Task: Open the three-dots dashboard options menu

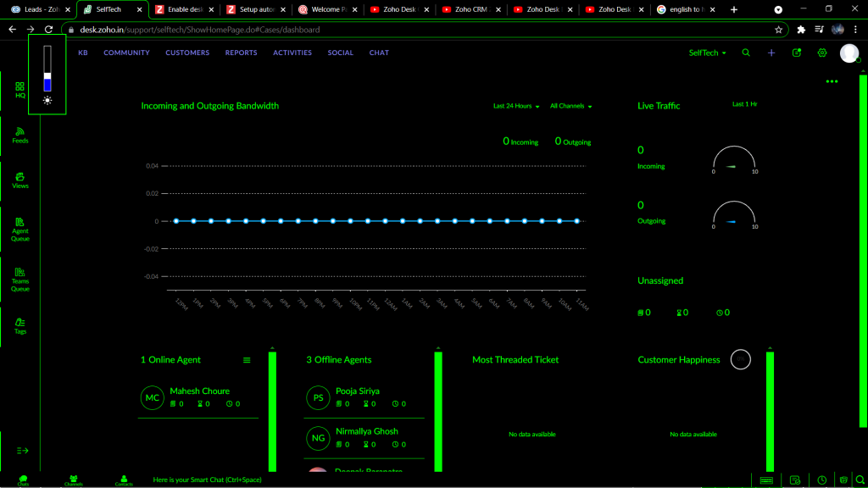Action: 832,81
